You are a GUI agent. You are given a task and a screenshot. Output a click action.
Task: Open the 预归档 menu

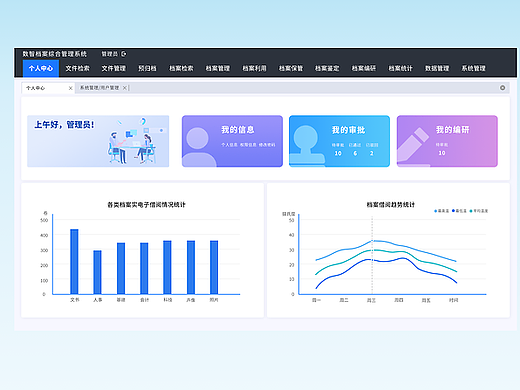pos(147,68)
